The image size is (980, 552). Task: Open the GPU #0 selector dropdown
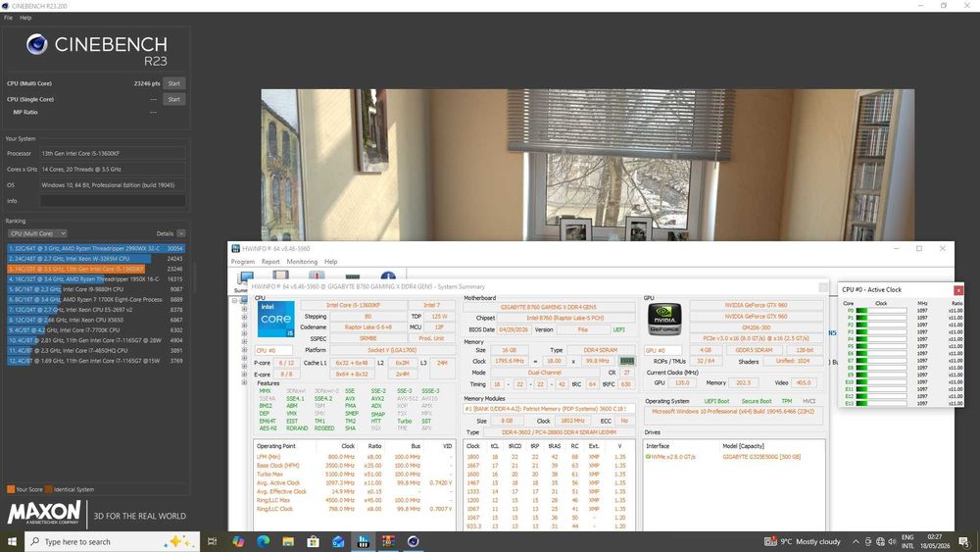[x=662, y=350]
